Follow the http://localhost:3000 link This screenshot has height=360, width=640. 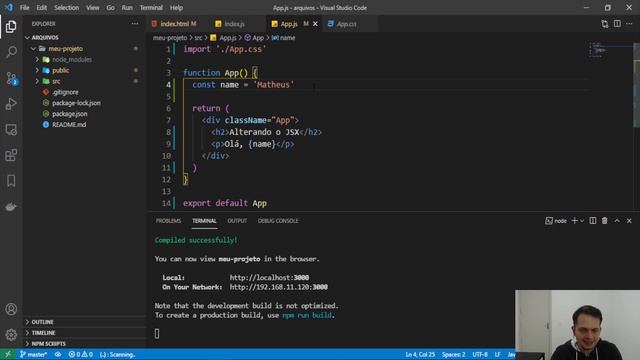pos(269,278)
